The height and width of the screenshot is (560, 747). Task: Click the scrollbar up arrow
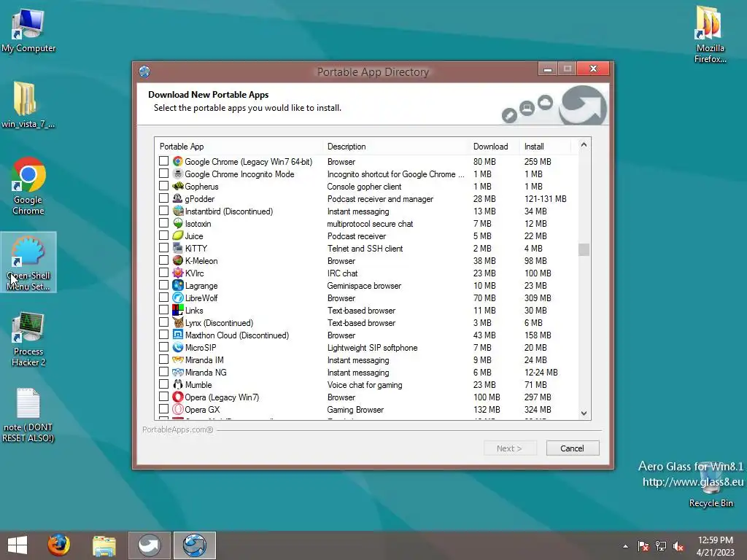point(584,145)
